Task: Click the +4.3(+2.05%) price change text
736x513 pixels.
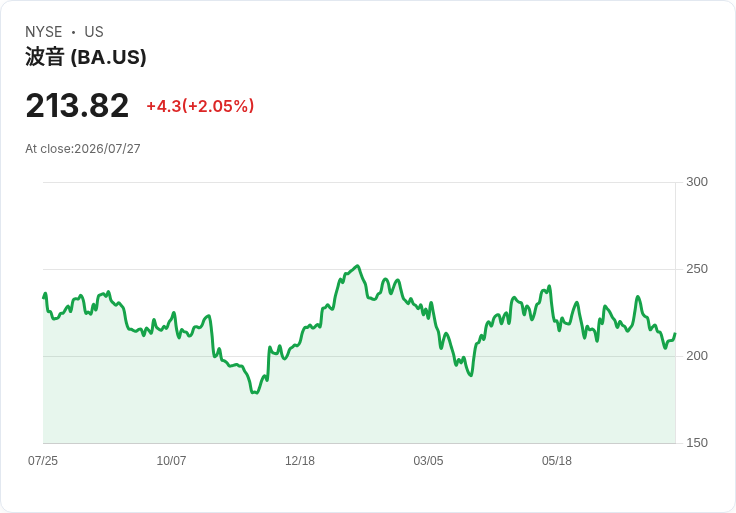Action: pyautogui.click(x=200, y=106)
